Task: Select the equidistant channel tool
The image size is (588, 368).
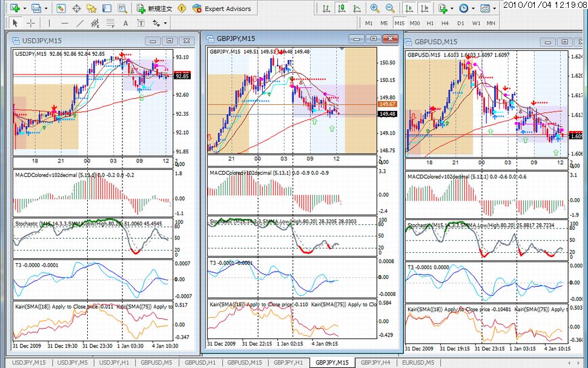Action: 95,23
